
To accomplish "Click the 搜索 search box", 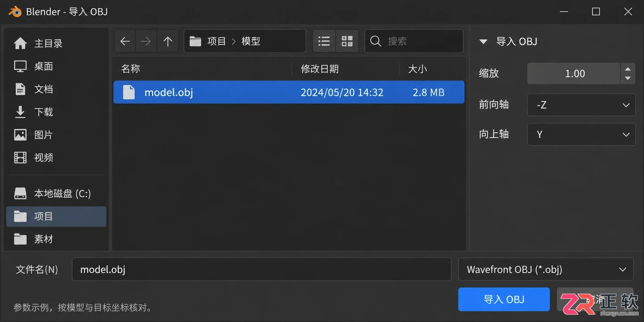I will (414, 41).
